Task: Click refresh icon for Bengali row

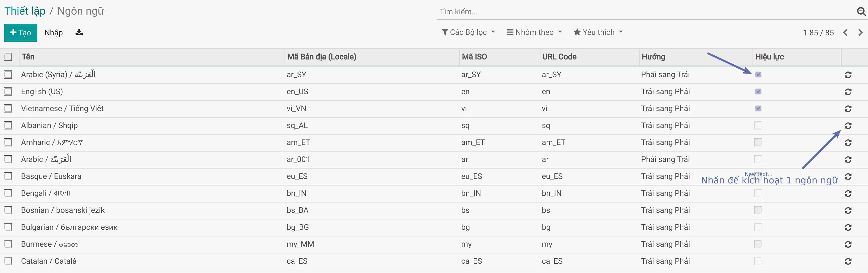Action: tap(848, 193)
